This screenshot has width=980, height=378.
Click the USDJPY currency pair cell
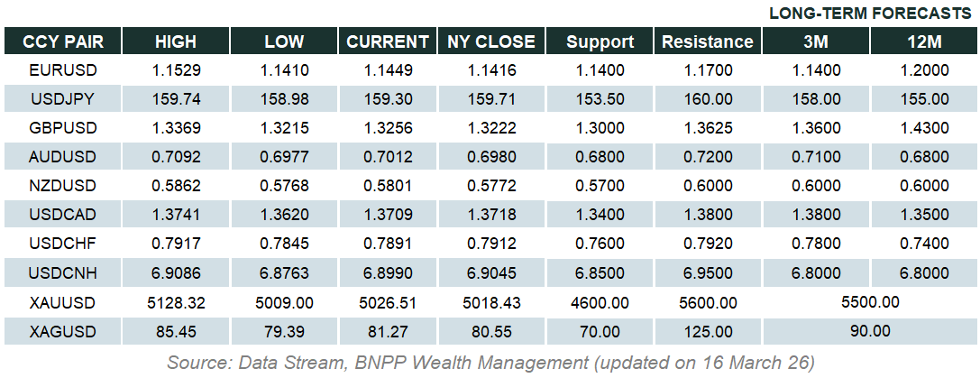[x=63, y=98]
